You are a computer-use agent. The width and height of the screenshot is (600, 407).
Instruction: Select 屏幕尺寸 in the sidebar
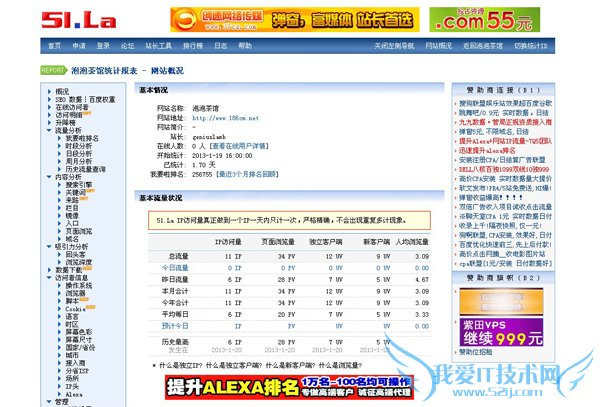click(79, 340)
